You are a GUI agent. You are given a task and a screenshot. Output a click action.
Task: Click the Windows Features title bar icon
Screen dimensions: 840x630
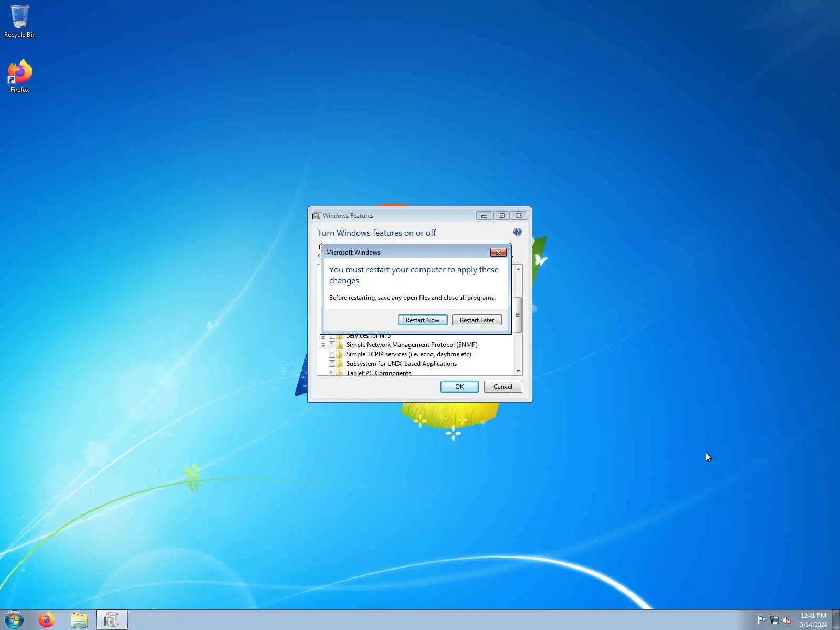316,216
